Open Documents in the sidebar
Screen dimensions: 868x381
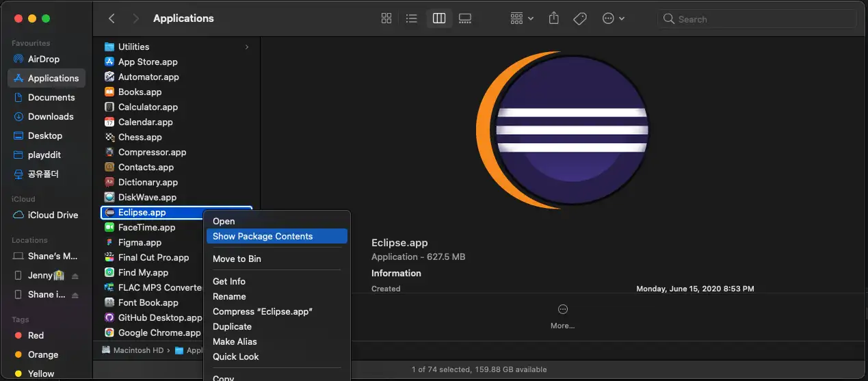click(x=47, y=97)
